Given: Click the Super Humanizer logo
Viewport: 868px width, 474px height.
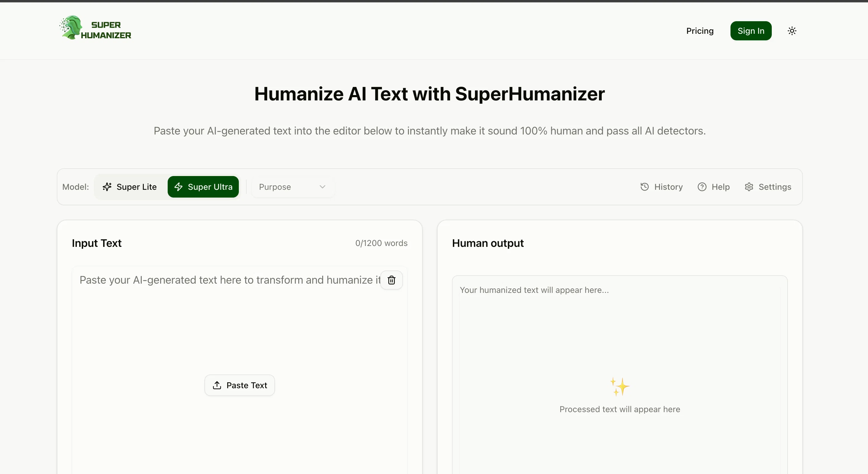Looking at the screenshot, I should [x=95, y=27].
